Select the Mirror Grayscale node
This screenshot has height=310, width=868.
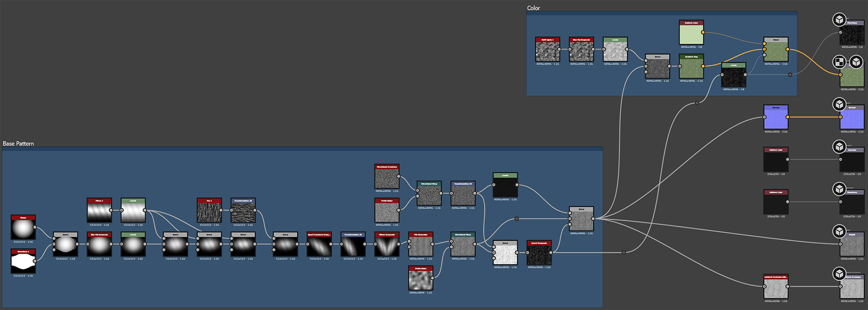point(387,246)
